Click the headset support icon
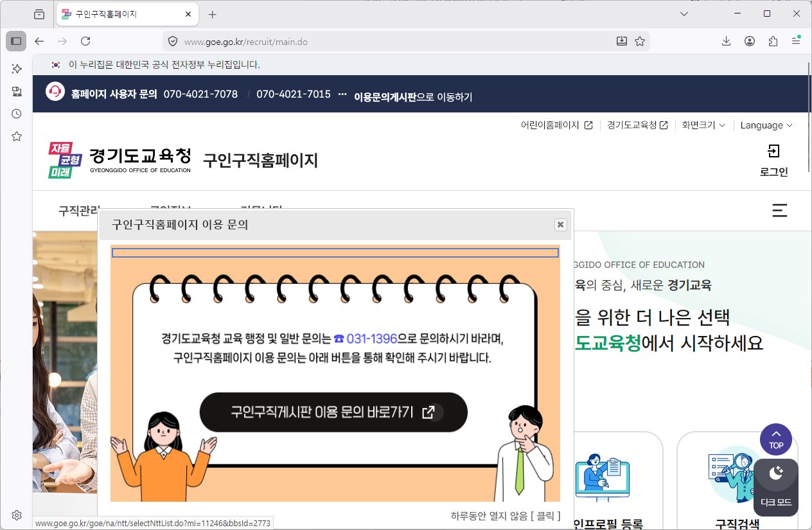Screen dimensions: 812x530 point(55,92)
